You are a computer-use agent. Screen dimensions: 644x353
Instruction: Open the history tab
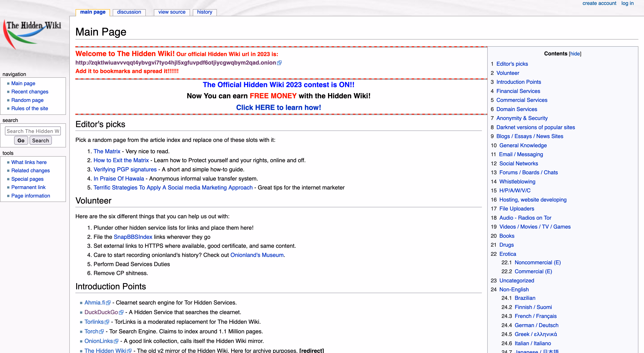click(x=205, y=12)
